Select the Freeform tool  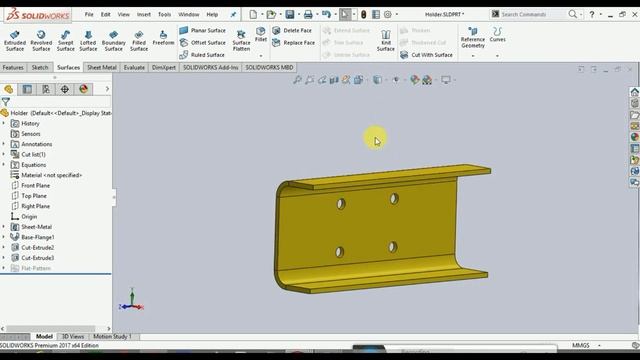(x=163, y=38)
